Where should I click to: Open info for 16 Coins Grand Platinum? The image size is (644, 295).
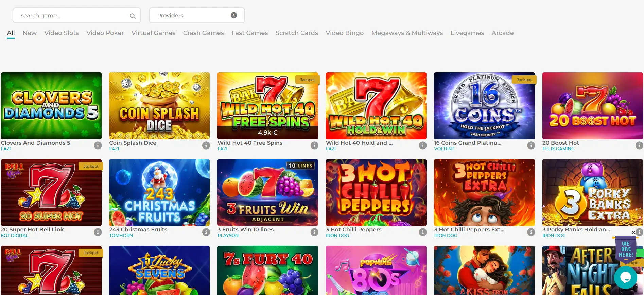pos(531,145)
